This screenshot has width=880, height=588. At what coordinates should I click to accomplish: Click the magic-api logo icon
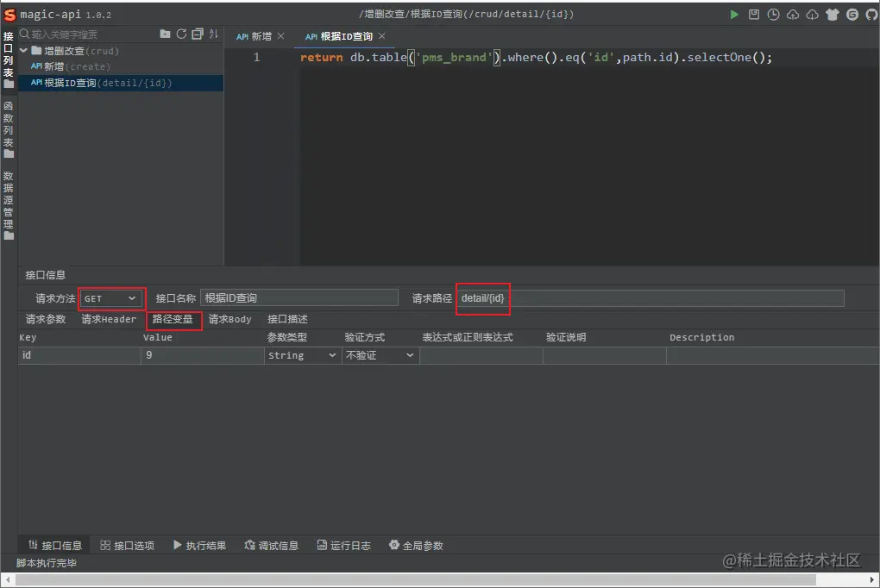pyautogui.click(x=9, y=15)
